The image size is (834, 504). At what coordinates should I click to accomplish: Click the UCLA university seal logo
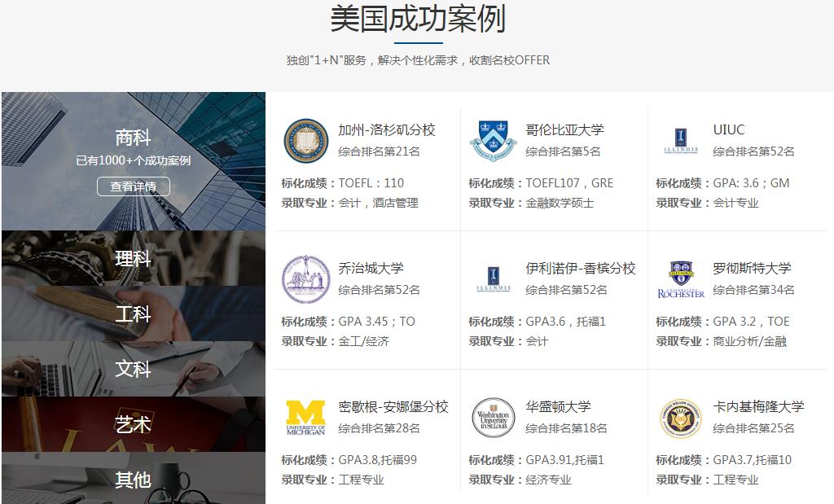[x=306, y=140]
